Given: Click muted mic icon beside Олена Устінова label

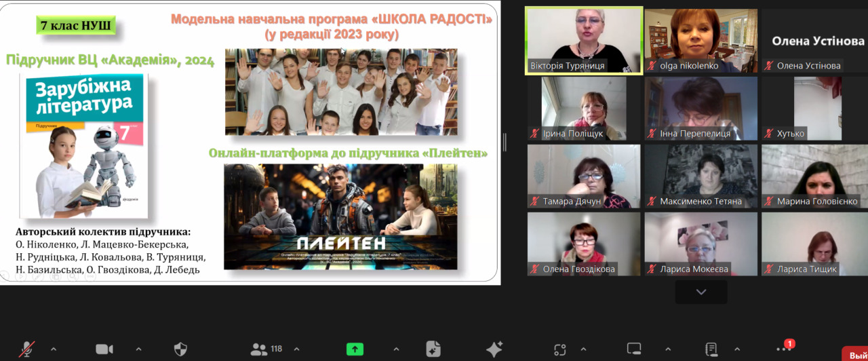Looking at the screenshot, I should pyautogui.click(x=769, y=66).
